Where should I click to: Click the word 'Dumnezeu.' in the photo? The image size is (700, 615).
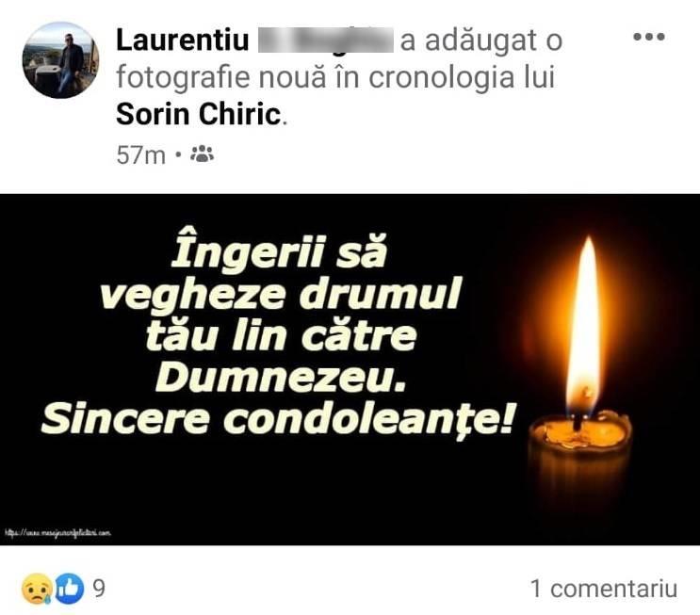281,378
